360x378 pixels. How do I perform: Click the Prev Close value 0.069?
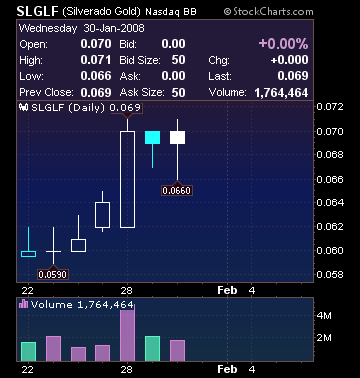(x=96, y=92)
